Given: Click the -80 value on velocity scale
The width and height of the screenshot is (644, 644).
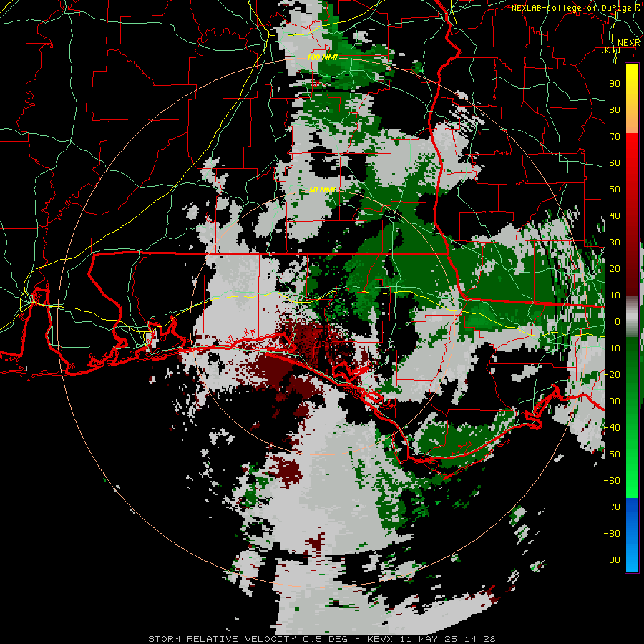Looking at the screenshot, I should (x=612, y=534).
